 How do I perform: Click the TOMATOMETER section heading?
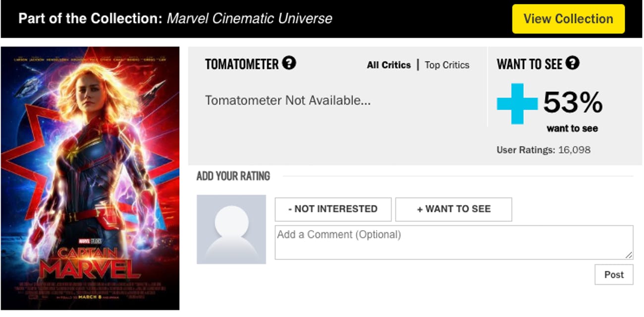pyautogui.click(x=242, y=64)
